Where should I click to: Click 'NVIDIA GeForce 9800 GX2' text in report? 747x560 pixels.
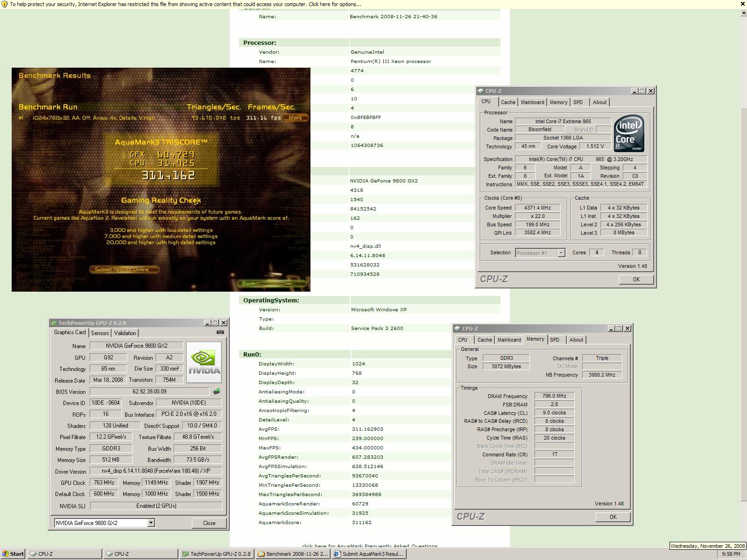click(x=384, y=181)
